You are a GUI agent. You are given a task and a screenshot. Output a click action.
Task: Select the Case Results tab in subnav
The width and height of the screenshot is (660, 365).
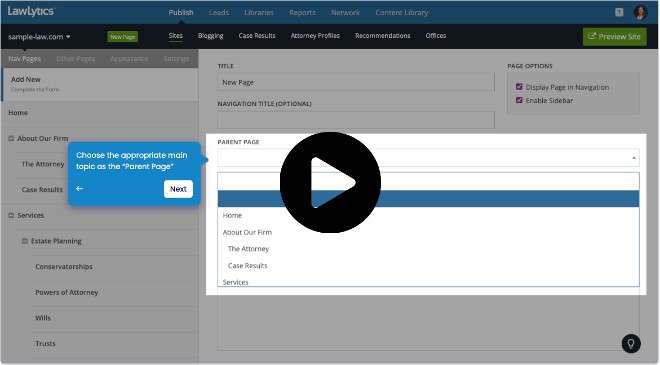coord(257,36)
